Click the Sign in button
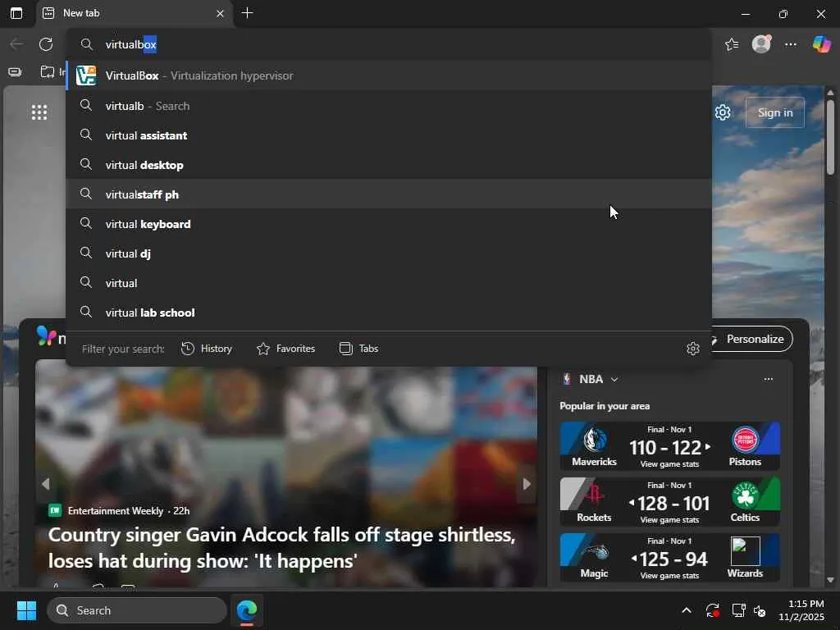 [x=774, y=112]
